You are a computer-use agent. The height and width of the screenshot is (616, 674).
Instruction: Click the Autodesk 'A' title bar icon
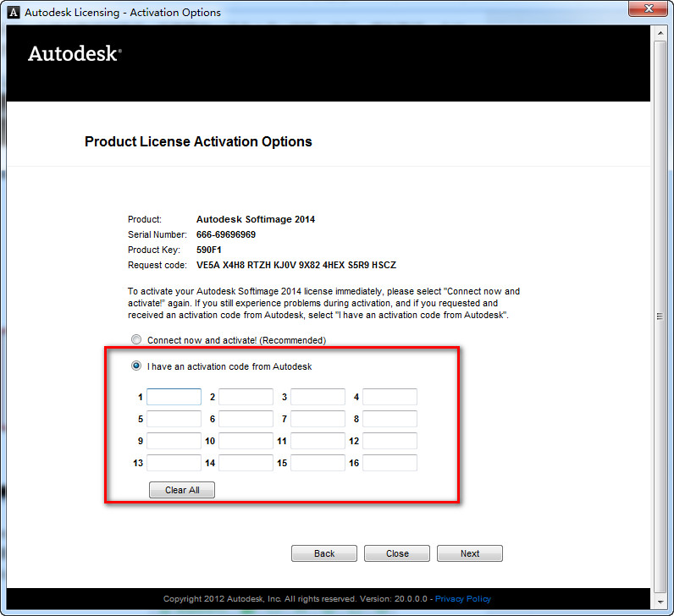point(14,13)
